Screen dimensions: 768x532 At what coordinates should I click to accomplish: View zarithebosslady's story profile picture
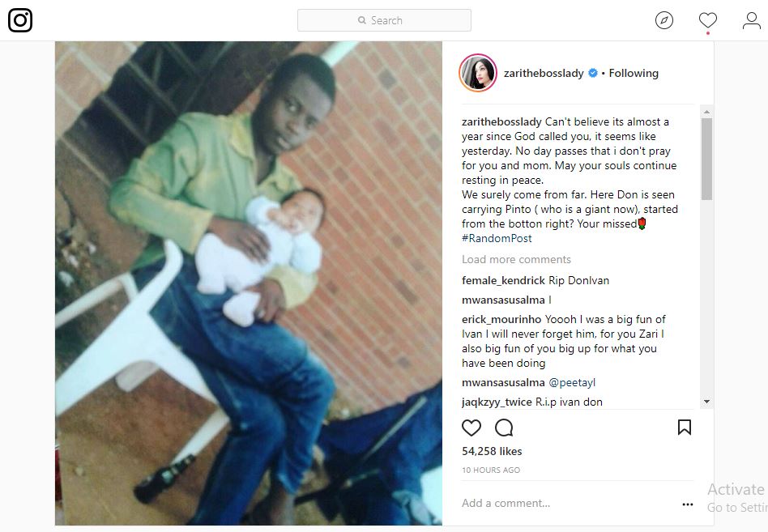[477, 73]
